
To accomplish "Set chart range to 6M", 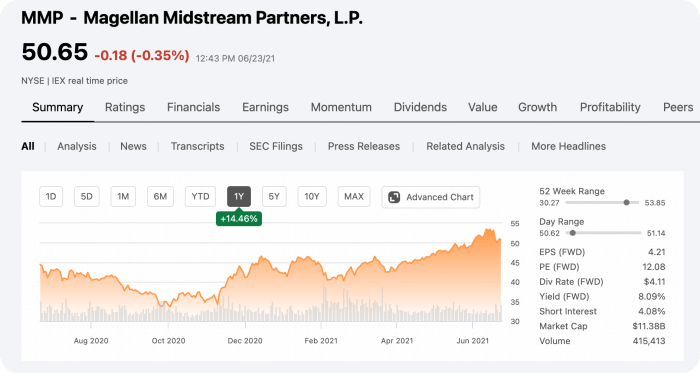I will (x=160, y=197).
